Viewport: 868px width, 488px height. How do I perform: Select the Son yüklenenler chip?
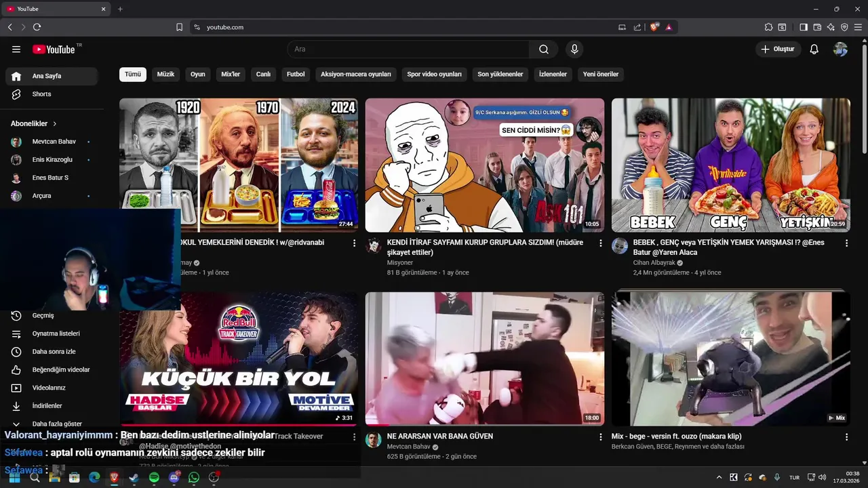[500, 74]
